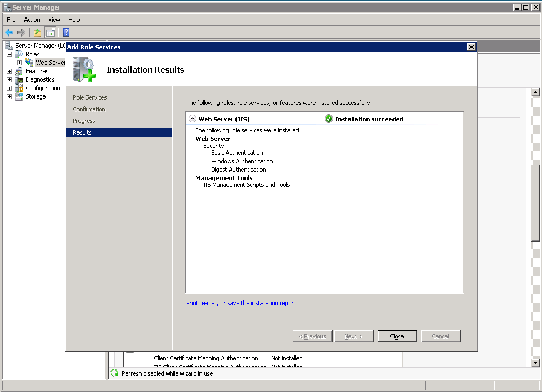Click the Features node icon
The height and width of the screenshot is (392, 542).
coord(19,71)
